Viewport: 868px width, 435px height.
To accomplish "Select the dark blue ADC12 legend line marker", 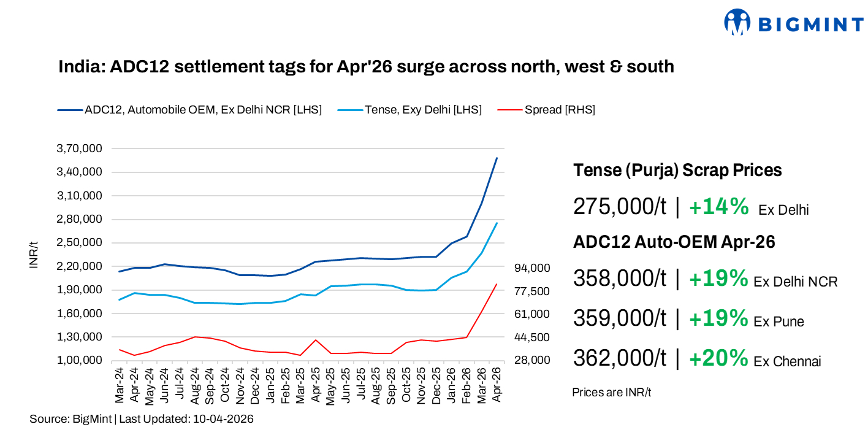I will [72, 109].
